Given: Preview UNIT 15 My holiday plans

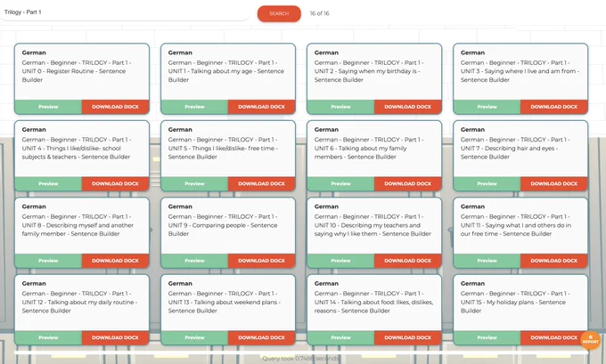Looking at the screenshot, I should tap(487, 338).
